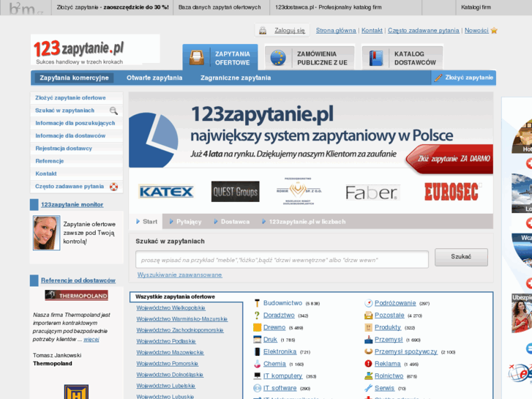Click the printer icon next to Druk

pos(257,340)
